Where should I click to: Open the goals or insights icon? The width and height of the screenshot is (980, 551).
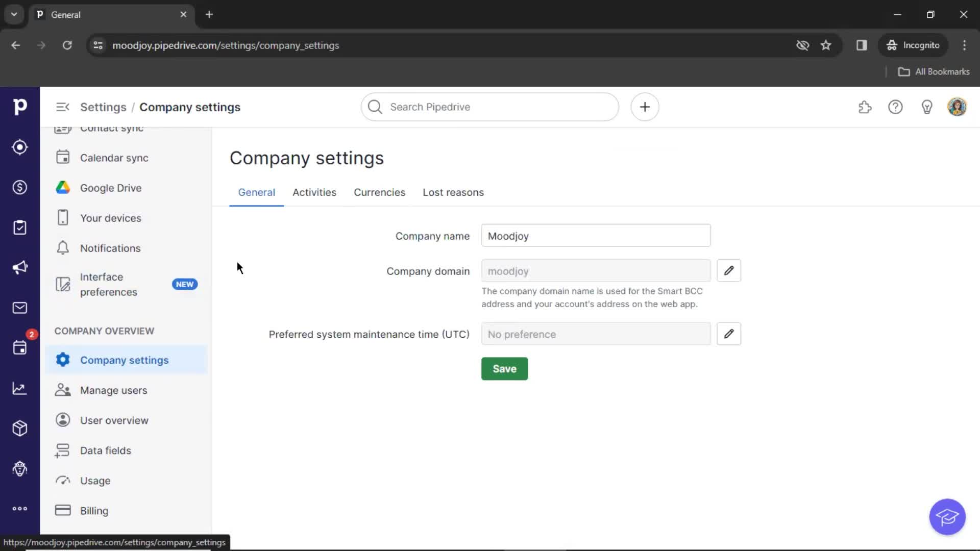pos(20,389)
